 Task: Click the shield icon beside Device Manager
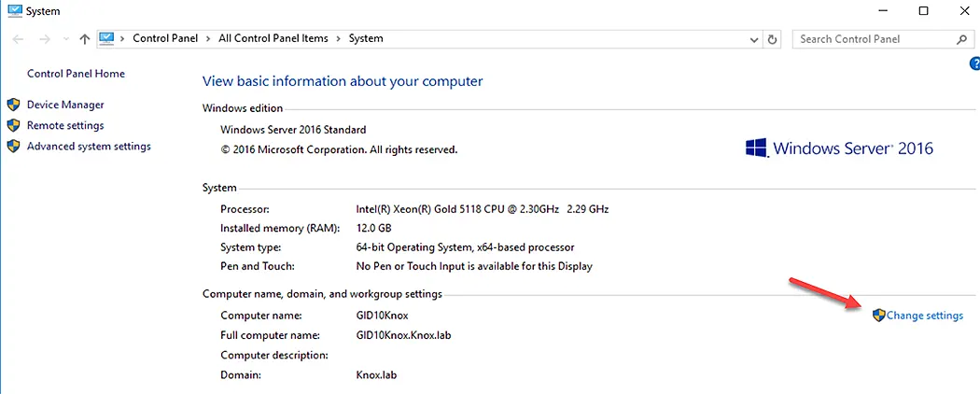tap(13, 105)
